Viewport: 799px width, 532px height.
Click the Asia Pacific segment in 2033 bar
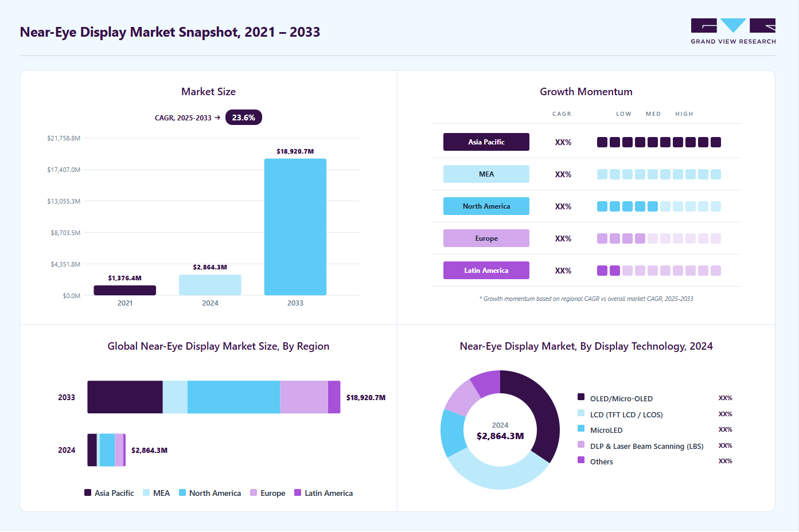pos(125,397)
